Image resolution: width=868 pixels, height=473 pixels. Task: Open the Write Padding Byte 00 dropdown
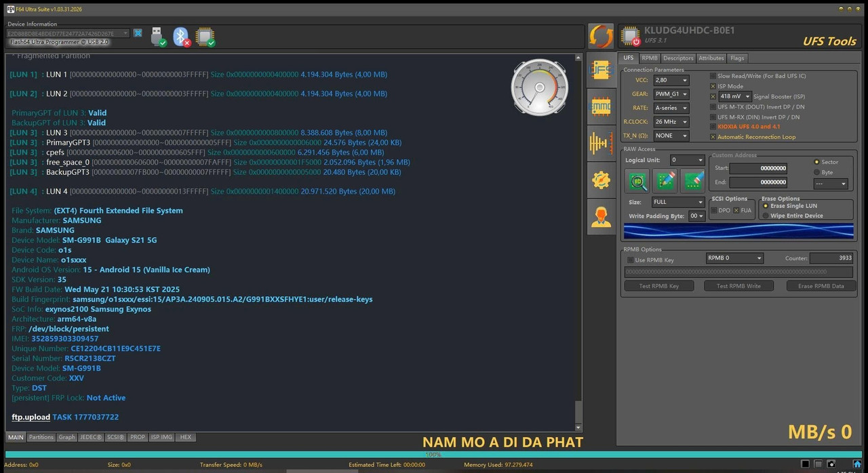tap(696, 215)
